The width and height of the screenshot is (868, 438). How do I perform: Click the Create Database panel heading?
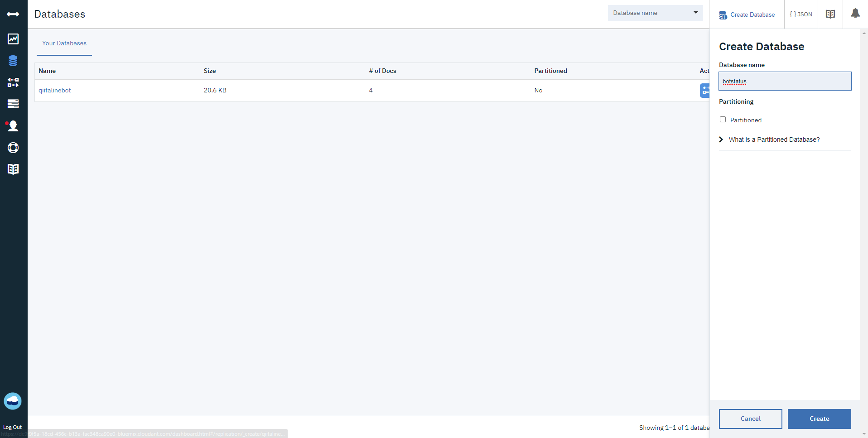coord(762,47)
